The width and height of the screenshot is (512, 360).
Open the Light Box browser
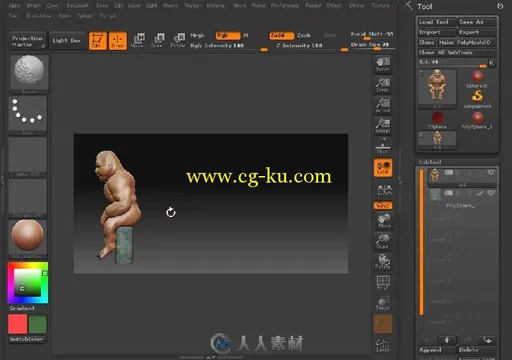click(67, 41)
